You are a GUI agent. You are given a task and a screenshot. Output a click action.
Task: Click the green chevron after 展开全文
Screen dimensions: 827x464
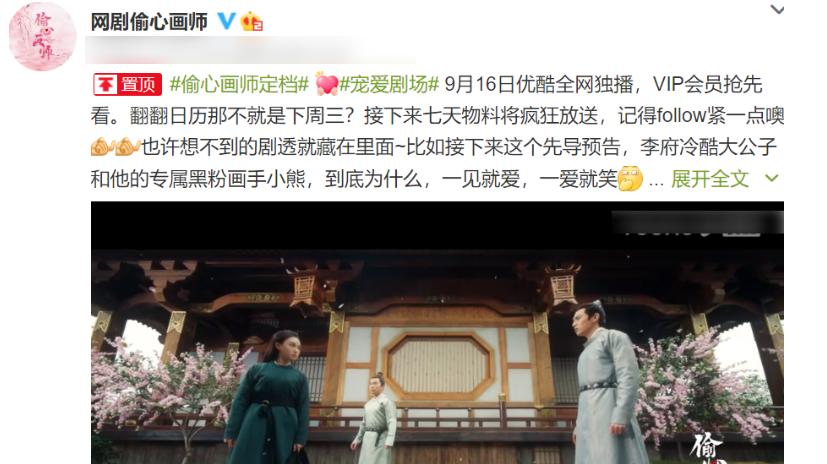pos(772,179)
